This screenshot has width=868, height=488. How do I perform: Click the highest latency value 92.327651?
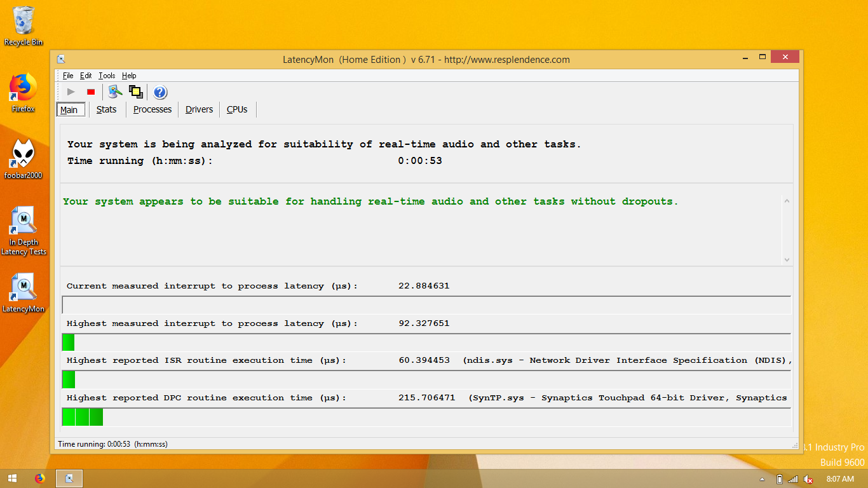coord(424,323)
